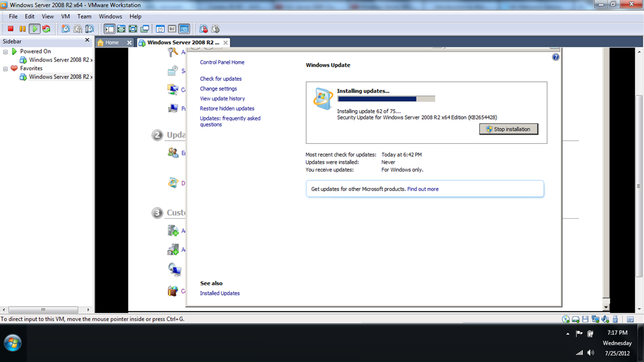Click the Stop installation button
This screenshot has height=362, width=644.
pyautogui.click(x=508, y=129)
